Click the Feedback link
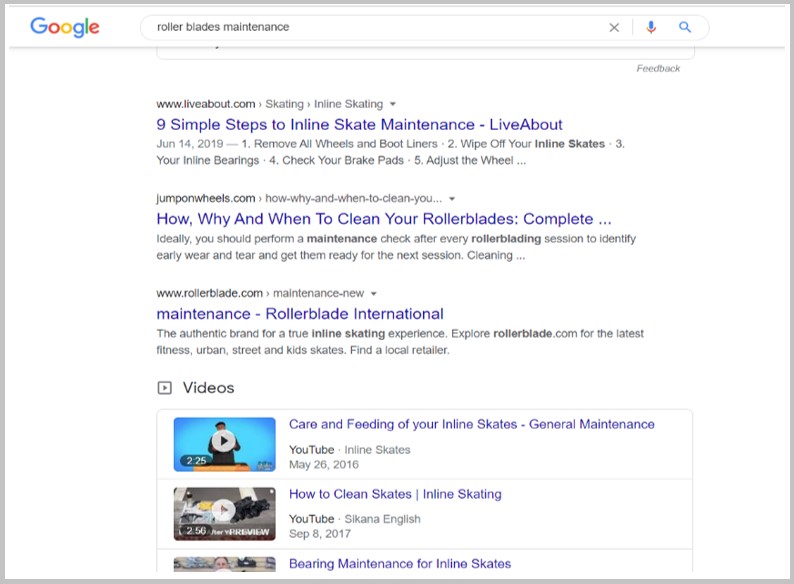 (x=658, y=68)
